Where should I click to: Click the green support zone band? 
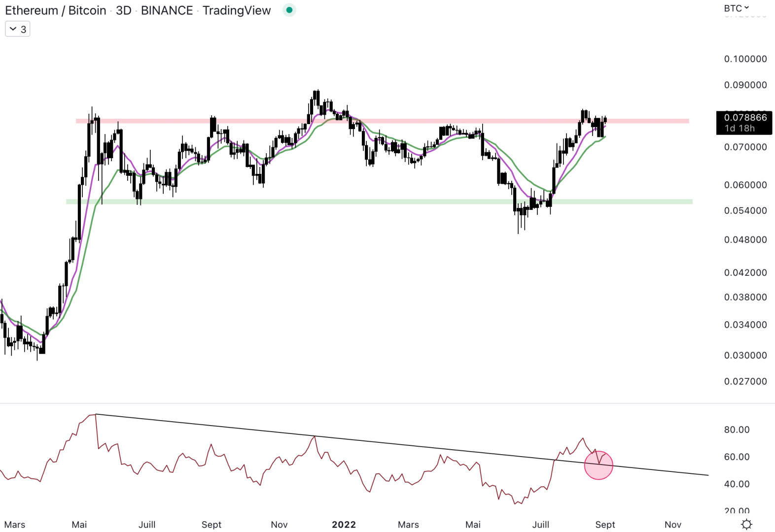(x=379, y=201)
